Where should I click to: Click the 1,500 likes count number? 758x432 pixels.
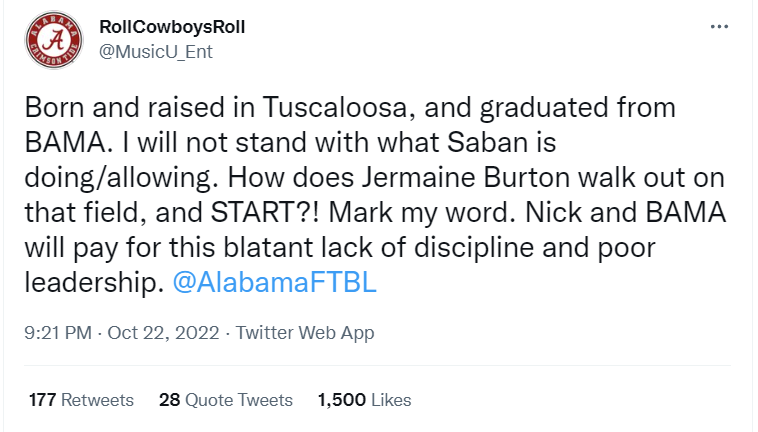tap(341, 400)
